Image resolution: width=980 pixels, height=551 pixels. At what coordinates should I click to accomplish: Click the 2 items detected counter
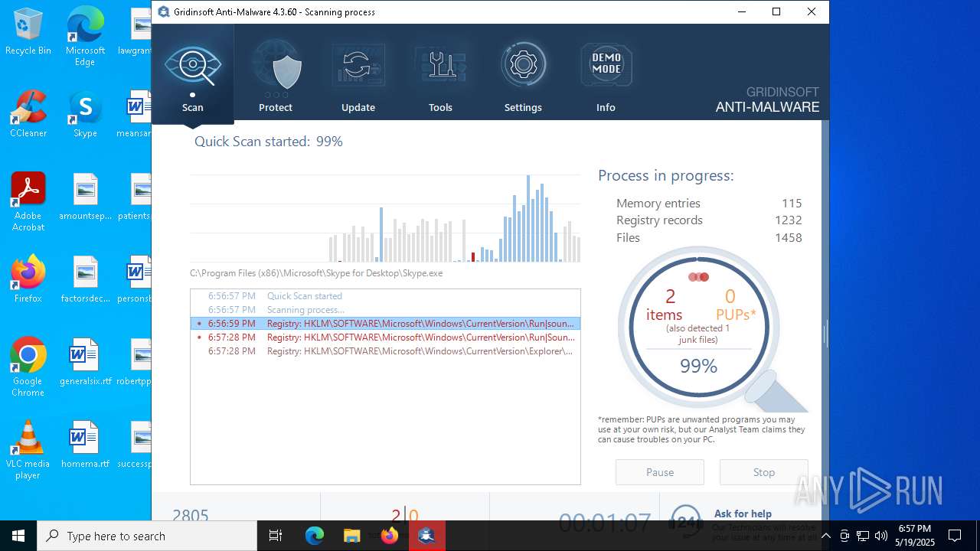point(665,305)
